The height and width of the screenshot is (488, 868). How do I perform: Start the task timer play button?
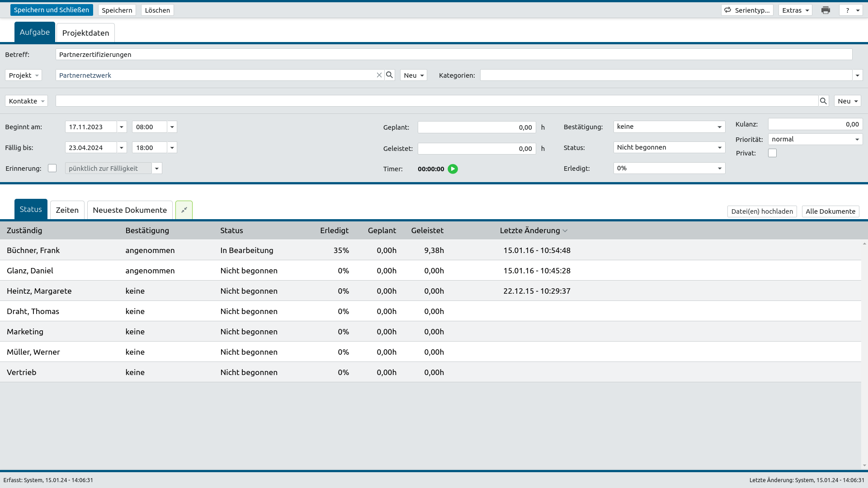453,169
